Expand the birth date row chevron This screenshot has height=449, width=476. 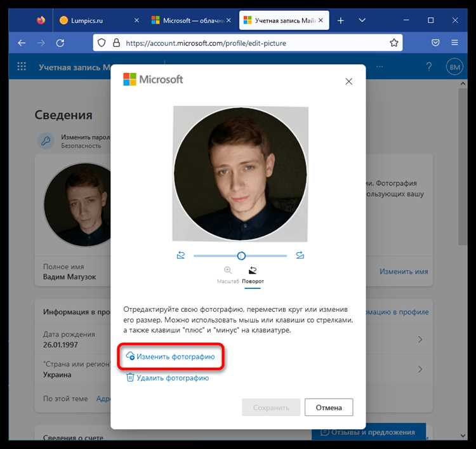click(420, 339)
